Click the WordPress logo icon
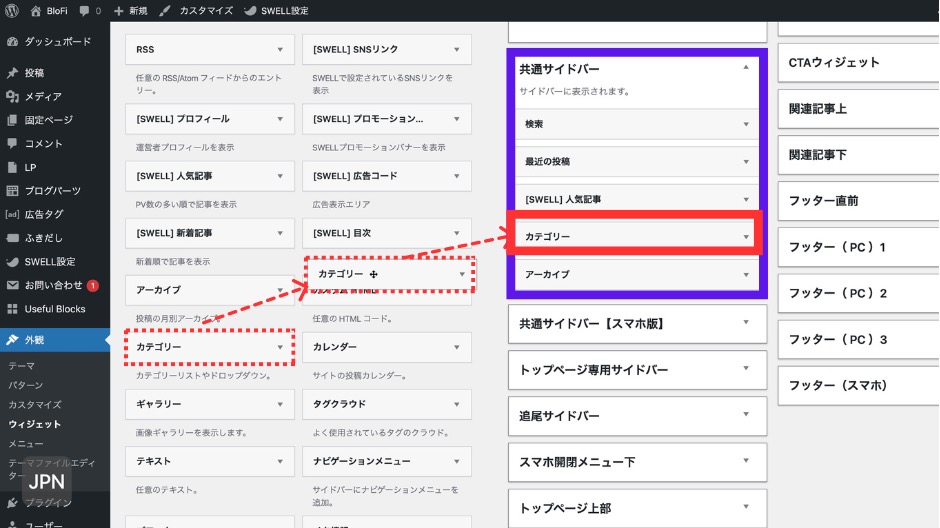 coord(12,10)
